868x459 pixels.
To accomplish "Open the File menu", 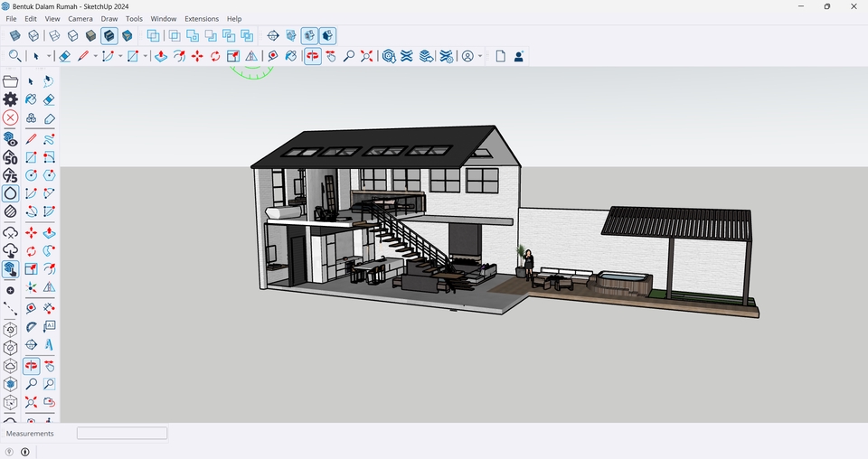I will click(11, 19).
